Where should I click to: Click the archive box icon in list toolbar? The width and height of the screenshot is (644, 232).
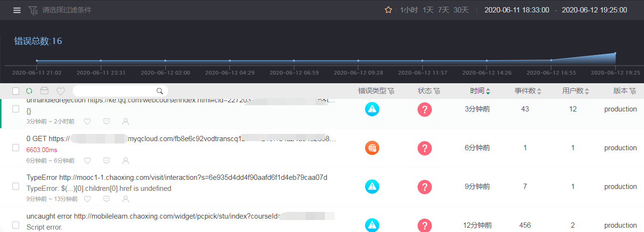[x=44, y=91]
